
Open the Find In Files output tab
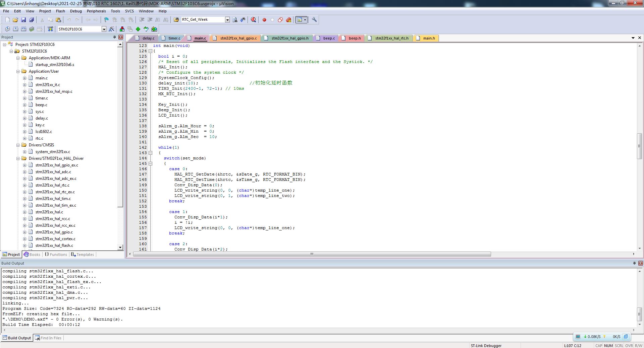49,338
